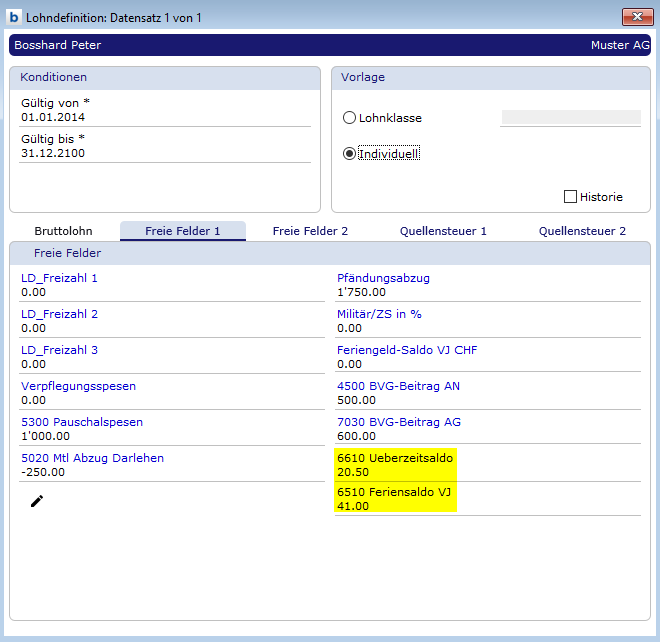Select the Individuell radio option
The image size is (660, 642).
(x=349, y=154)
